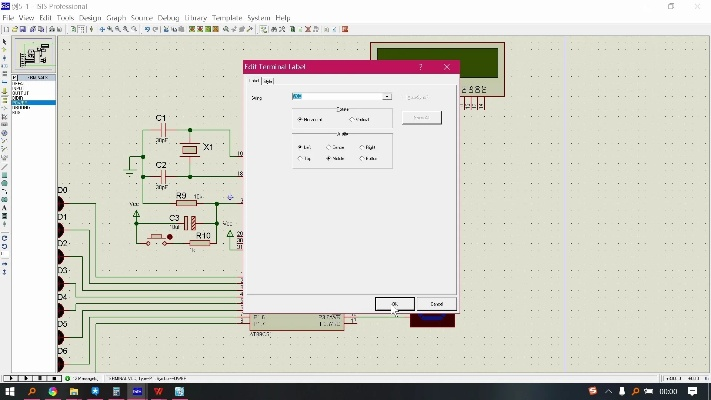Cancel the Edit Terminal Label dialog
The image size is (711, 400).
[436, 304]
